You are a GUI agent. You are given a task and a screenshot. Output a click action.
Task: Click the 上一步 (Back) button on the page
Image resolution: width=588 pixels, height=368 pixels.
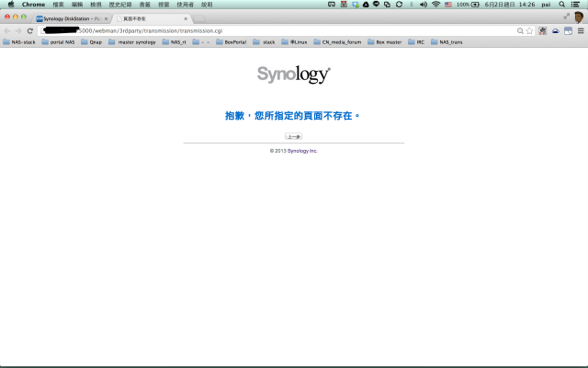pyautogui.click(x=294, y=136)
